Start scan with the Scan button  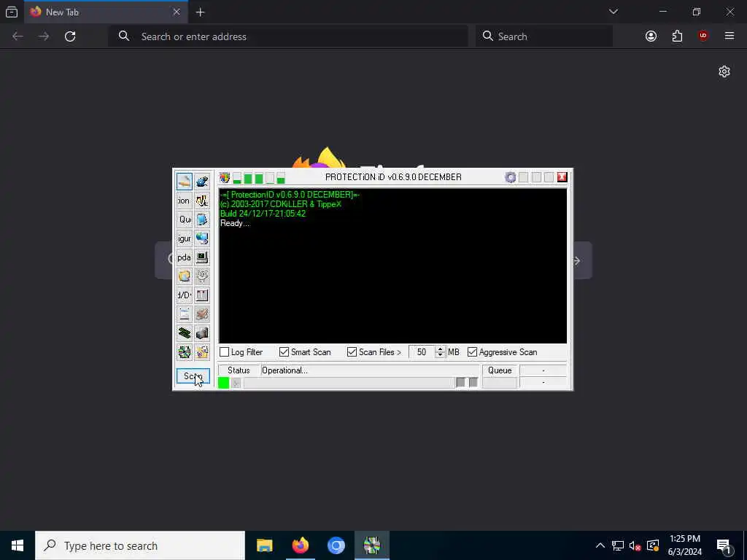coord(193,376)
